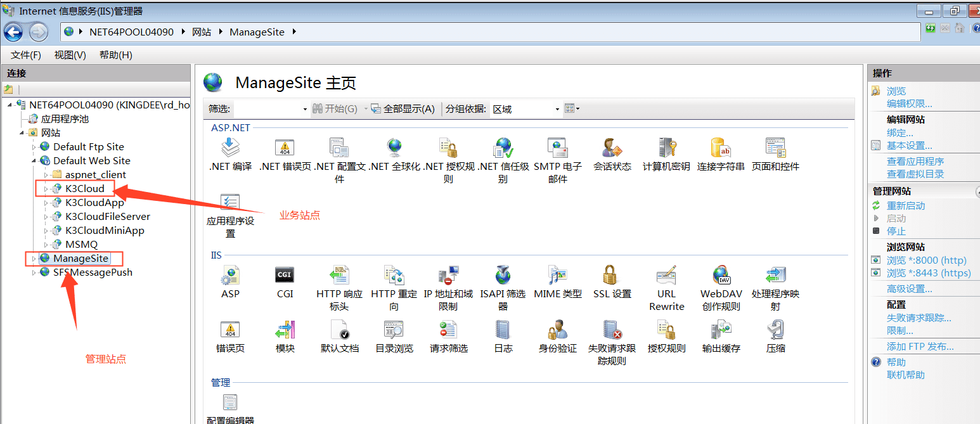Open the 身份验证 icon
Image resolution: width=980 pixels, height=424 pixels.
(557, 330)
